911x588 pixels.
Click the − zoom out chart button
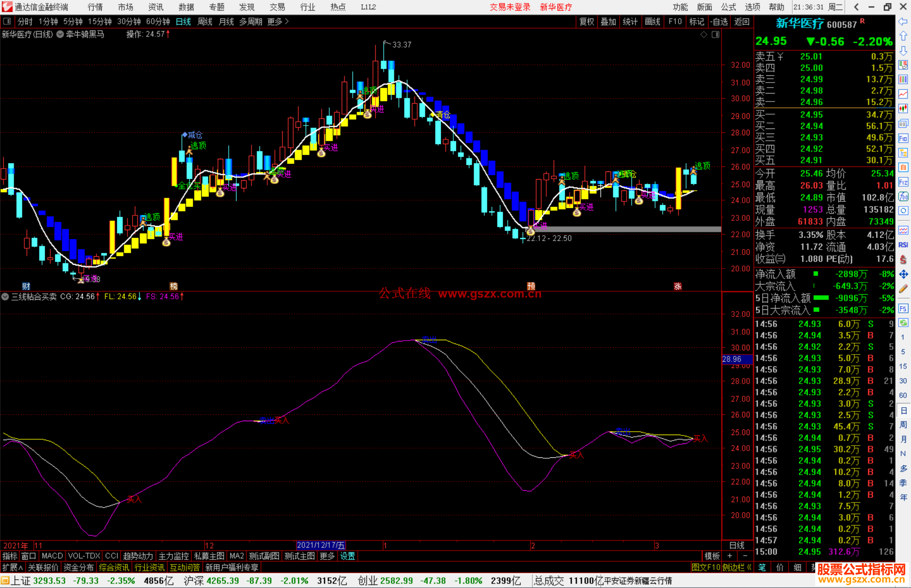[745, 556]
